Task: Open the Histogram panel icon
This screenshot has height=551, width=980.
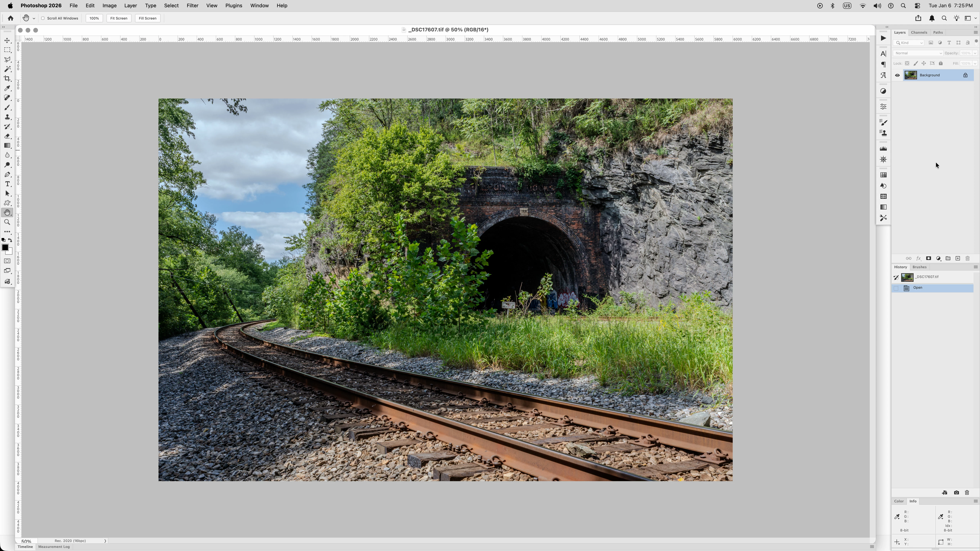Action: 883,149
